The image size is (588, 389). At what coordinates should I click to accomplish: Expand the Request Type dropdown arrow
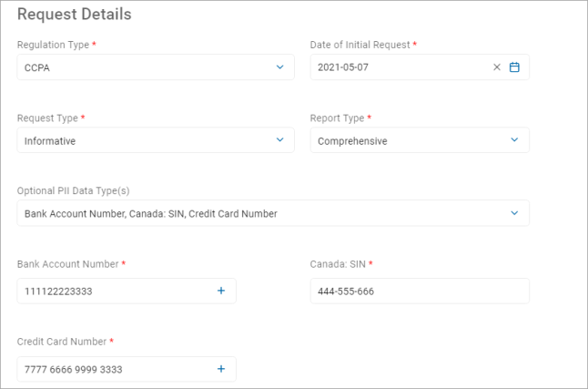tap(279, 140)
